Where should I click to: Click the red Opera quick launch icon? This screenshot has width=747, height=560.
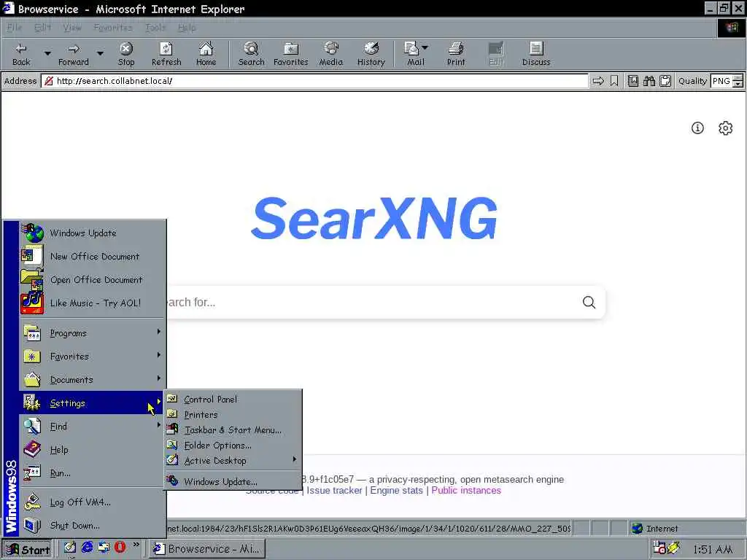(120, 548)
